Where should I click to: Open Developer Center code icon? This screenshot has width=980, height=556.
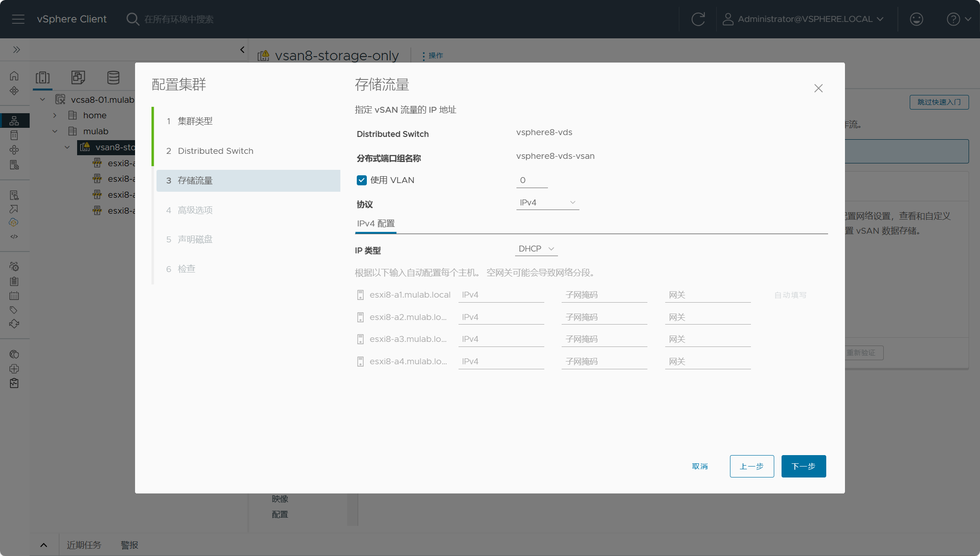[14, 236]
